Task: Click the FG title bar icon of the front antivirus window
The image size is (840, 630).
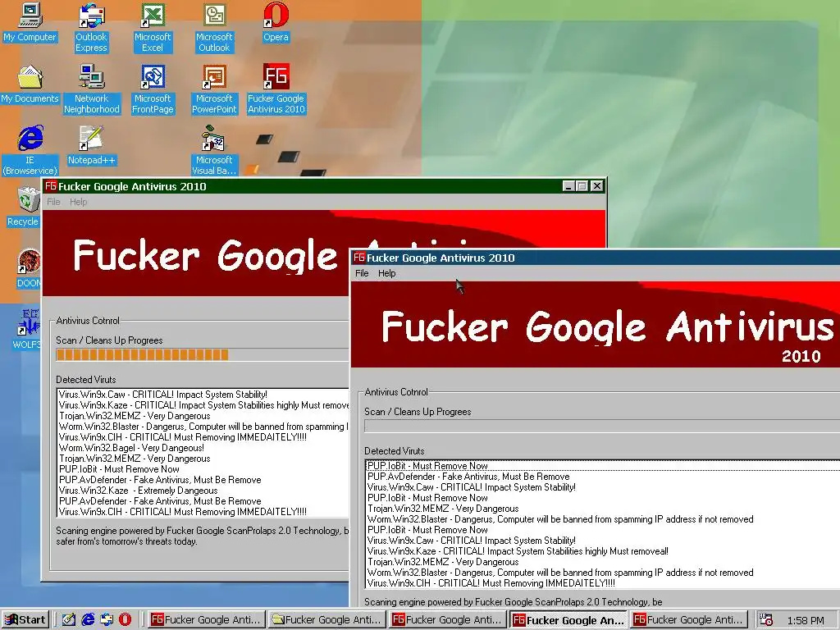Action: click(x=359, y=258)
